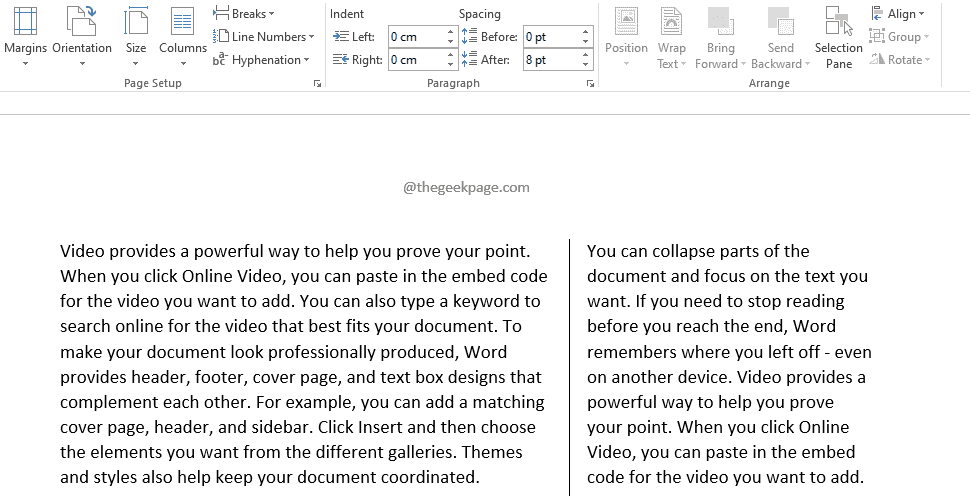Image resolution: width=970 pixels, height=496 pixels.
Task: Open the Selection Pane
Action: pos(838,37)
